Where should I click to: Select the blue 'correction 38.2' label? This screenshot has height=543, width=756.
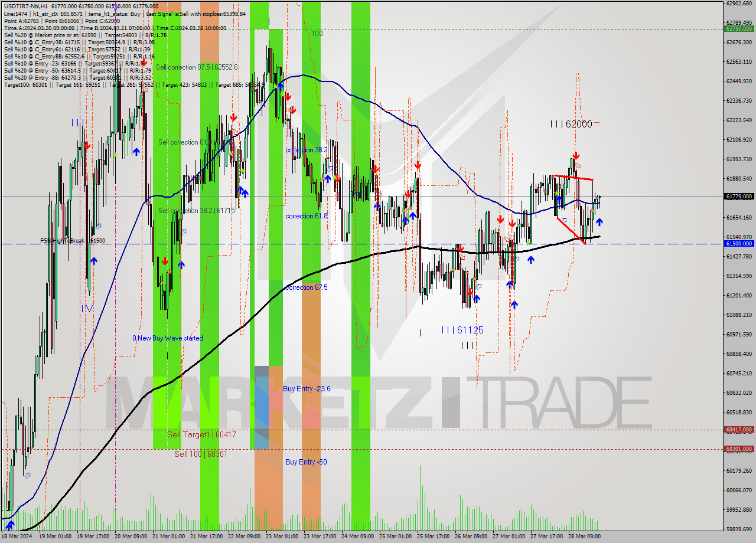pos(306,150)
